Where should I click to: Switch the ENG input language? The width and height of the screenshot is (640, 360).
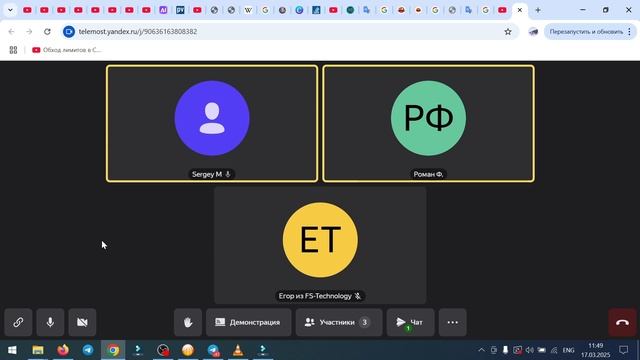[568, 350]
